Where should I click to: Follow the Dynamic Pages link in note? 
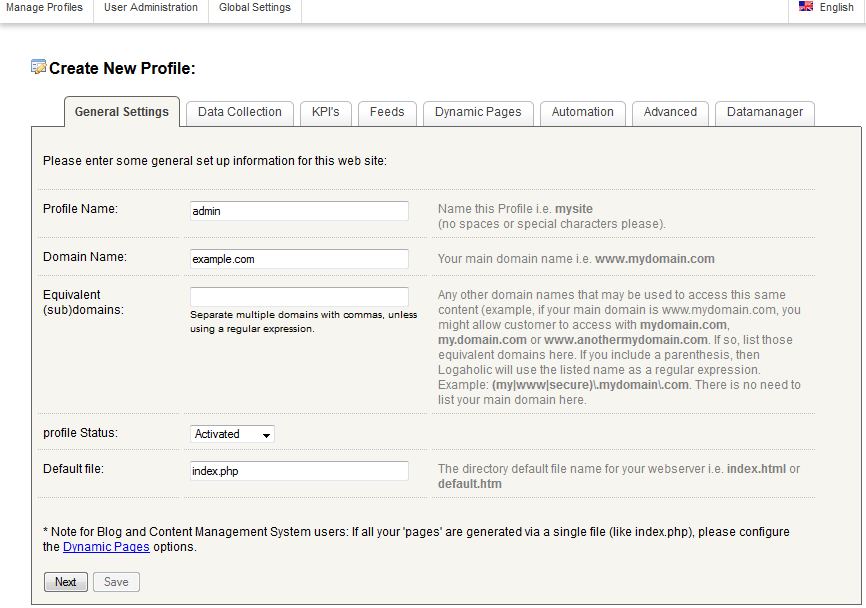click(106, 547)
